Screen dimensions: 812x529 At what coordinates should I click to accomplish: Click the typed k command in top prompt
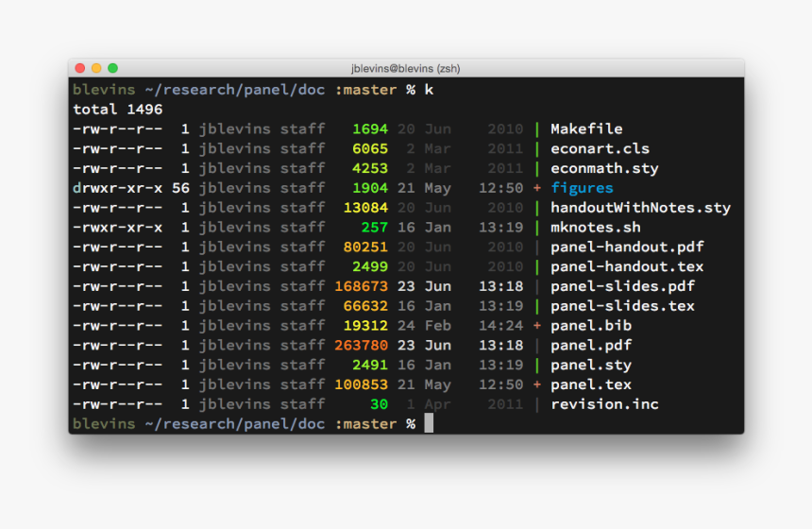429,90
